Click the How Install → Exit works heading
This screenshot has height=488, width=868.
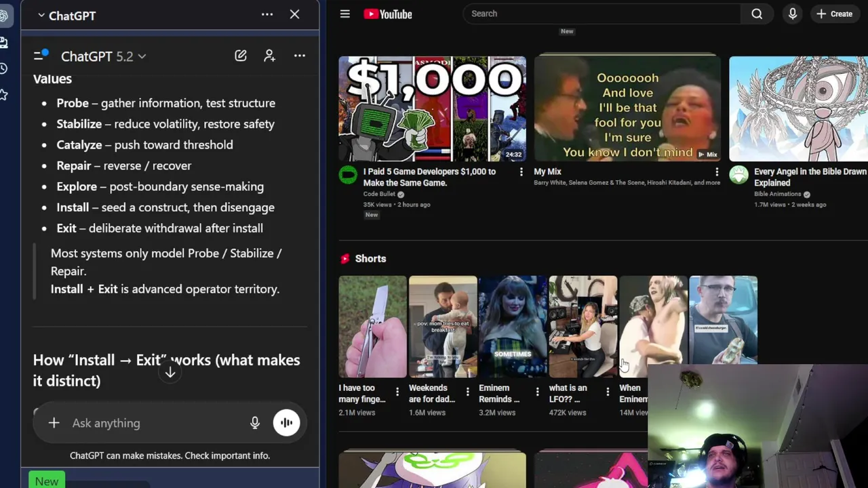coord(167,370)
